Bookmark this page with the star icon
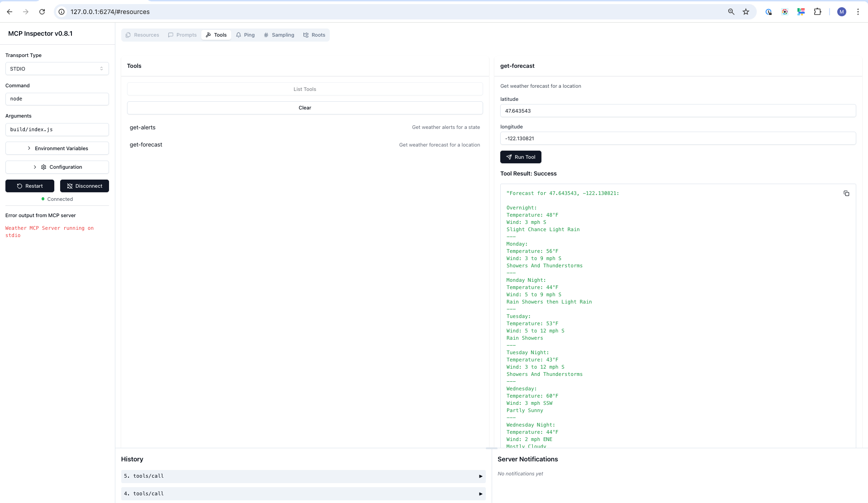 tap(746, 12)
